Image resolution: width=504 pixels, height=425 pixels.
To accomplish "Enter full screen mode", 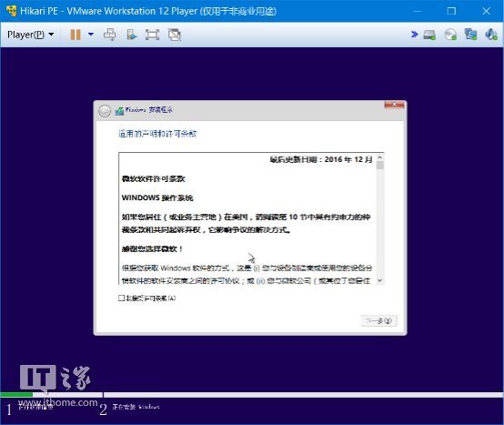I will pyautogui.click(x=152, y=35).
